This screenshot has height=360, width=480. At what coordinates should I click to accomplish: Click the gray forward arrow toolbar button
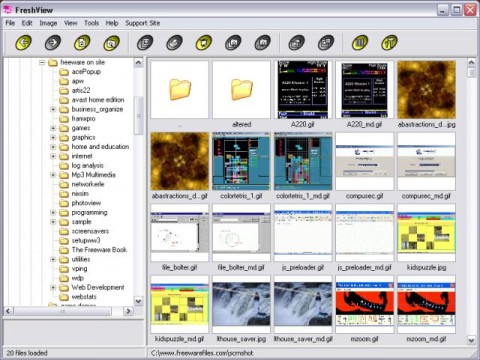click(x=53, y=43)
